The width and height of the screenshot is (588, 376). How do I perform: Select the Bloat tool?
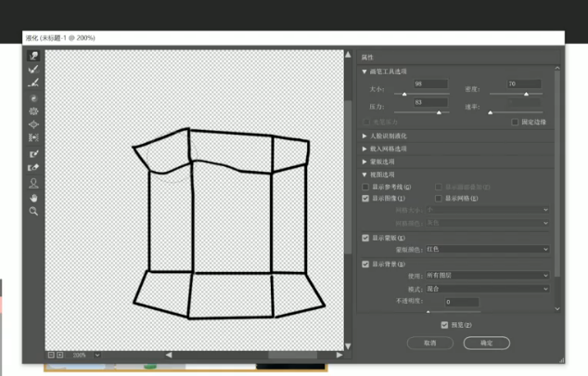pos(34,123)
